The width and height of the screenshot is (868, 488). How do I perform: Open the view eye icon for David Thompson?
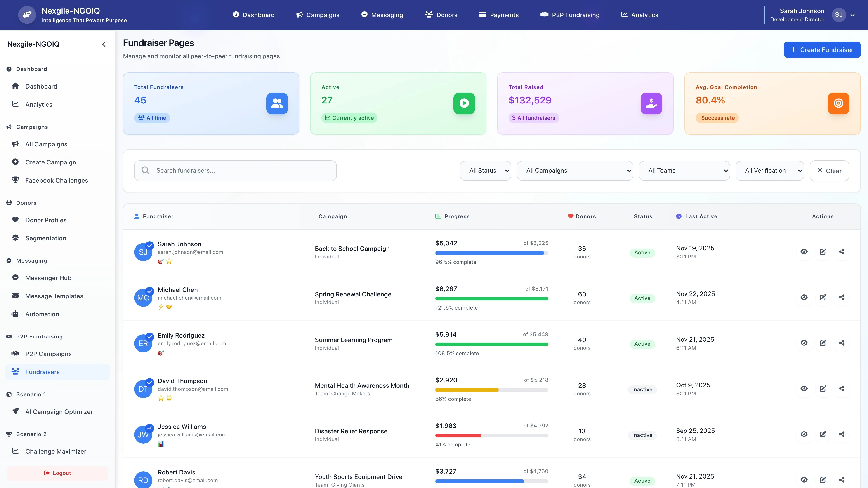pyautogui.click(x=804, y=388)
